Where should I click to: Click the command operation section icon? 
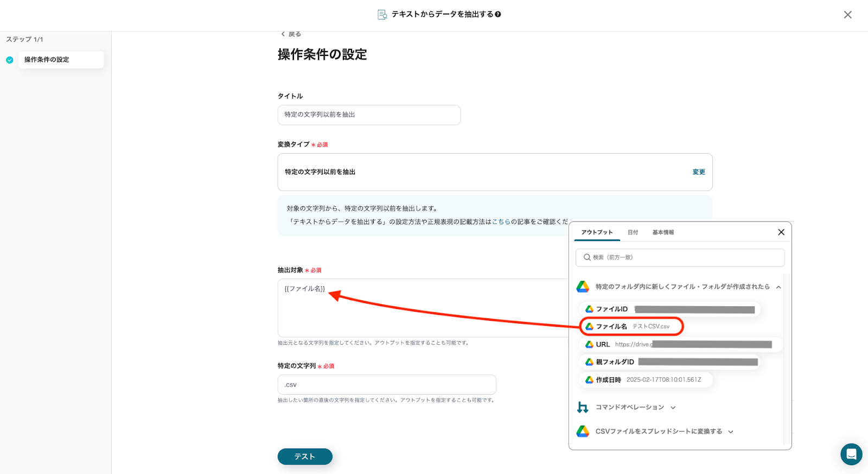[x=583, y=407]
